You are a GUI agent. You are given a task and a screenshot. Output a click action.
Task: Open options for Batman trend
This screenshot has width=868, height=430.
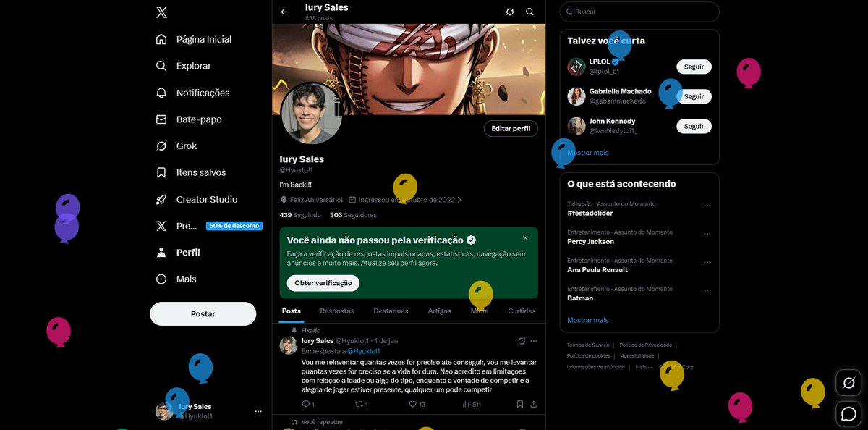pyautogui.click(x=707, y=290)
